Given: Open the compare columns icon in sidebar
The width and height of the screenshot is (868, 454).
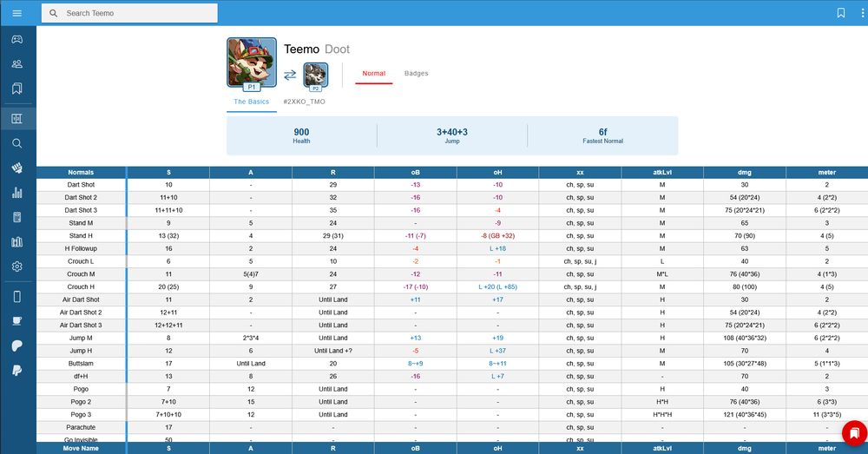Looking at the screenshot, I should 17,242.
